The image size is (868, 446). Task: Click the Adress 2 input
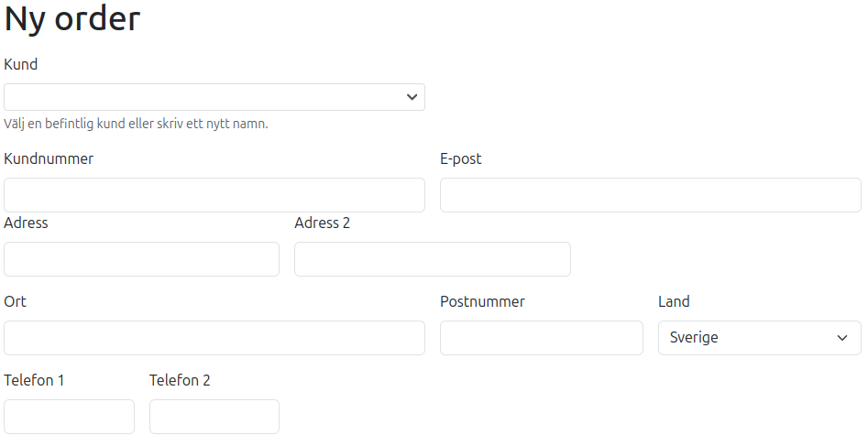coord(433,259)
